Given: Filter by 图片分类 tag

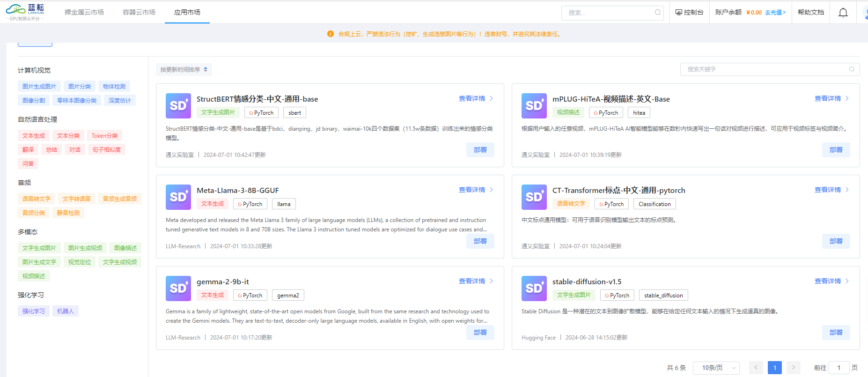Looking at the screenshot, I should 80,87.
